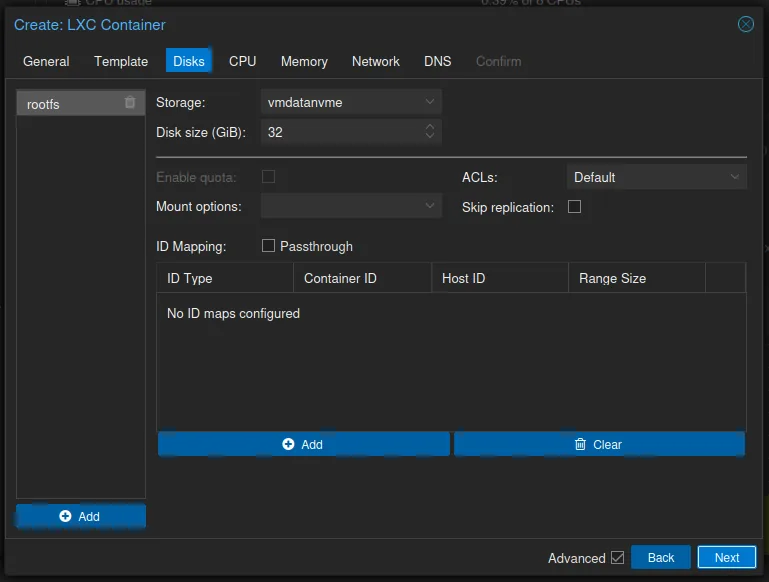Switch to the Template tab

[x=121, y=61]
